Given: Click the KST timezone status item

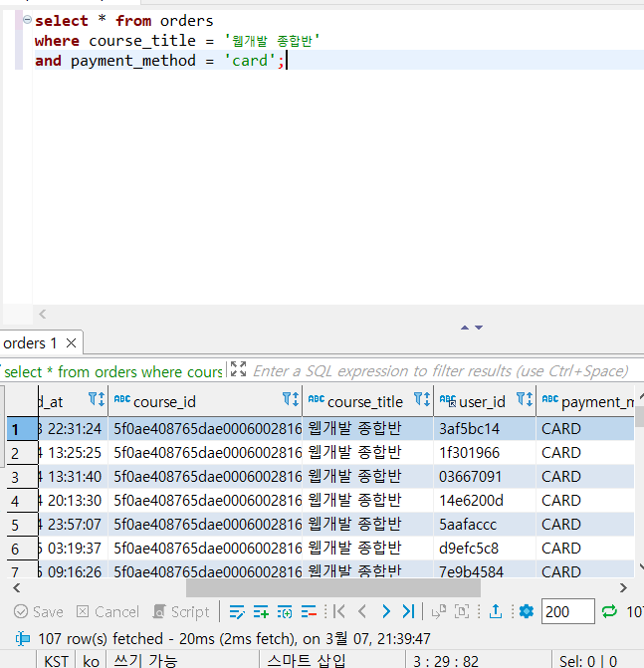Looking at the screenshot, I should (x=56, y=661).
